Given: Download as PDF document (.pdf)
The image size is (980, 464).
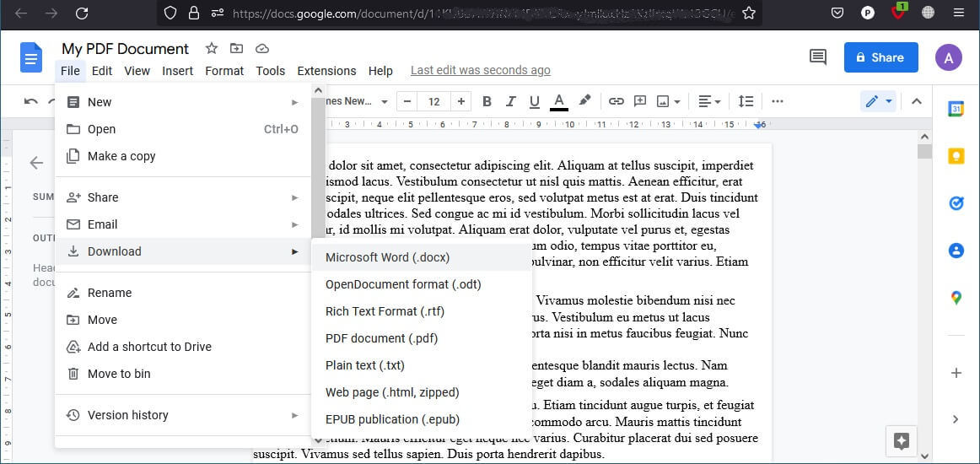Looking at the screenshot, I should (422, 338).
